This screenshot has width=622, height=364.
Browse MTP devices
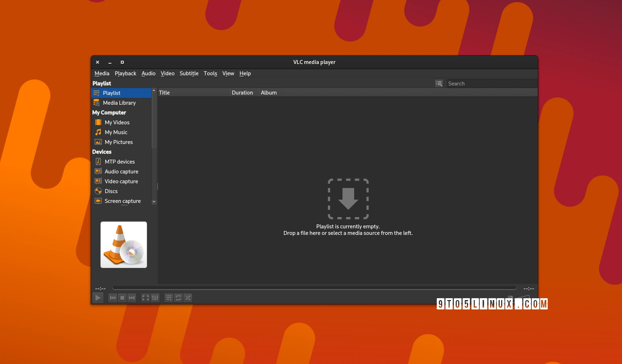119,161
